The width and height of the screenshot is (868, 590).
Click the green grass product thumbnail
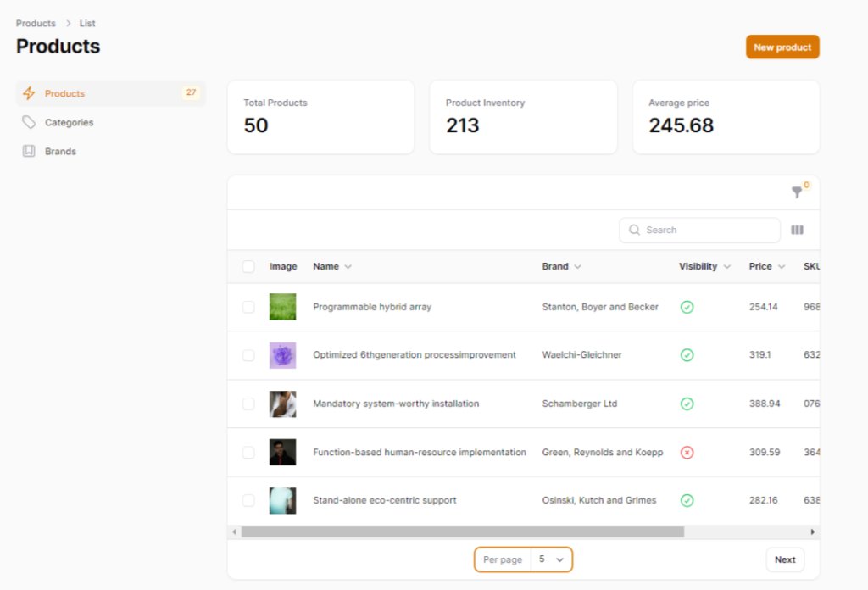pos(282,307)
